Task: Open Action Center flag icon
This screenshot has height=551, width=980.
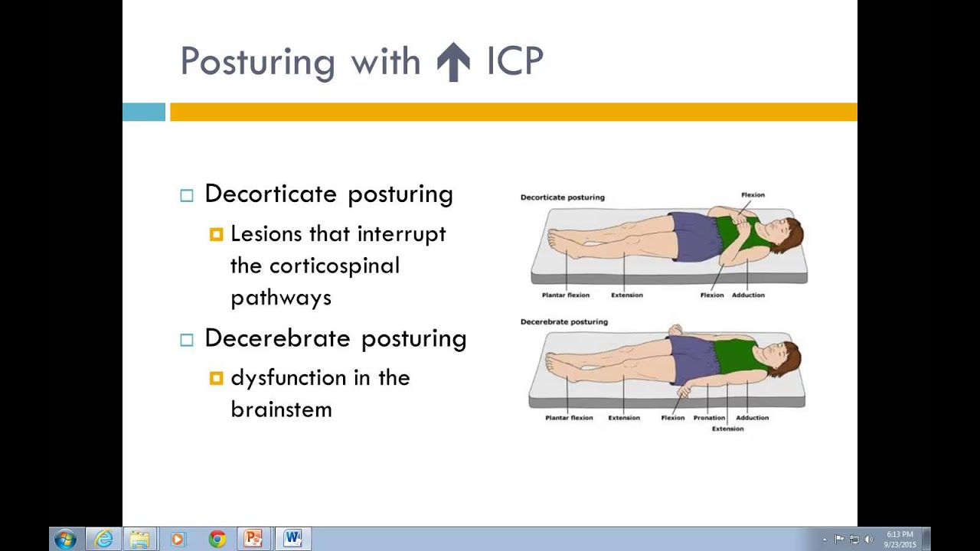Action: pos(839,540)
